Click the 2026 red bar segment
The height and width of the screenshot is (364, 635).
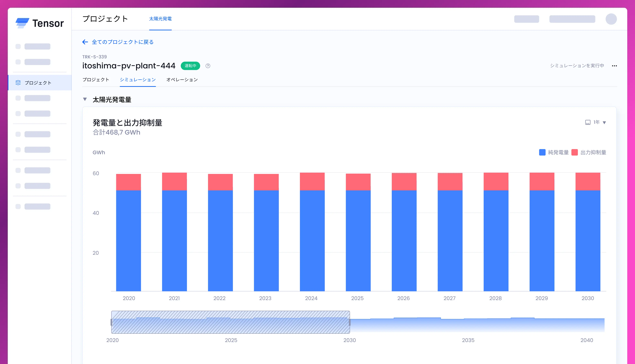[x=404, y=182]
